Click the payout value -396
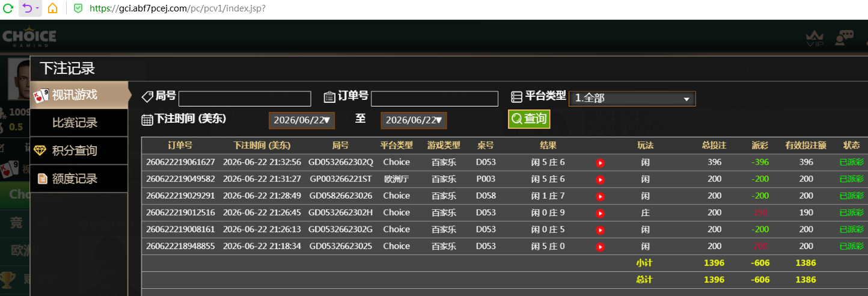This screenshot has height=296, width=868. pos(760,162)
